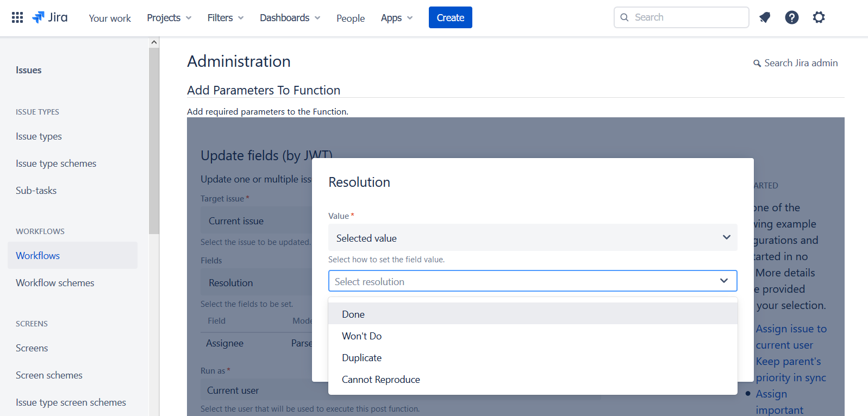
Task: Open Screen schemes in sidebar
Action: tap(49, 375)
